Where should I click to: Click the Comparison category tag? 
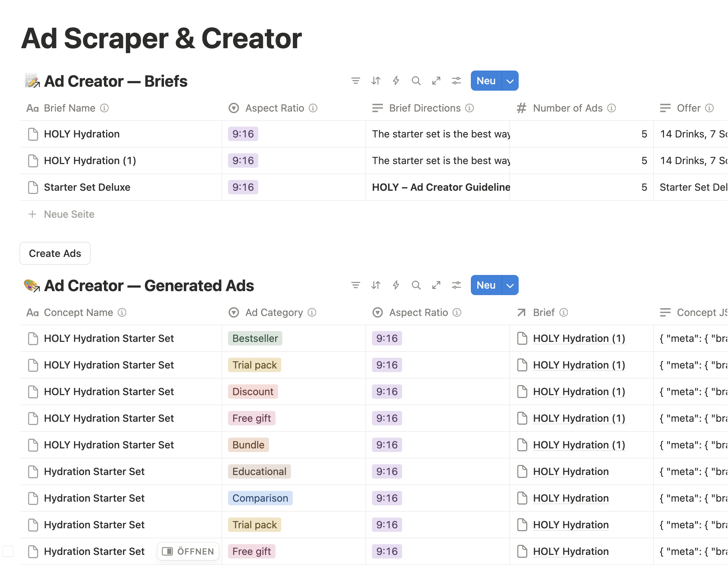click(260, 498)
